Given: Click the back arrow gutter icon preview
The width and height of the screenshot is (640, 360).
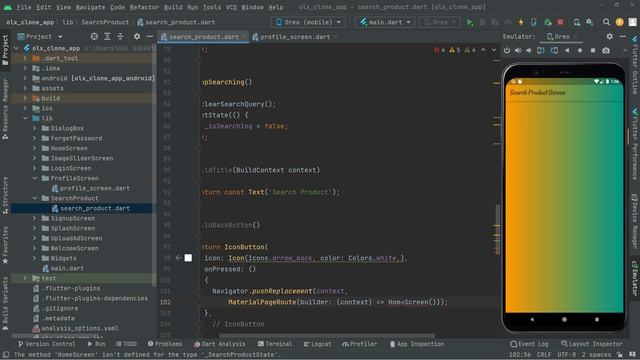Looking at the screenshot, I should (178, 258).
